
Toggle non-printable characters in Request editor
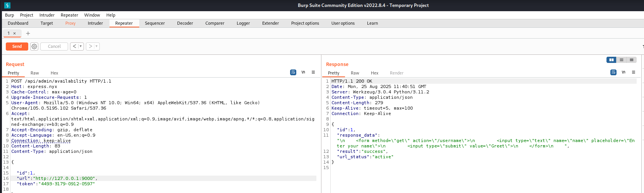click(x=303, y=72)
